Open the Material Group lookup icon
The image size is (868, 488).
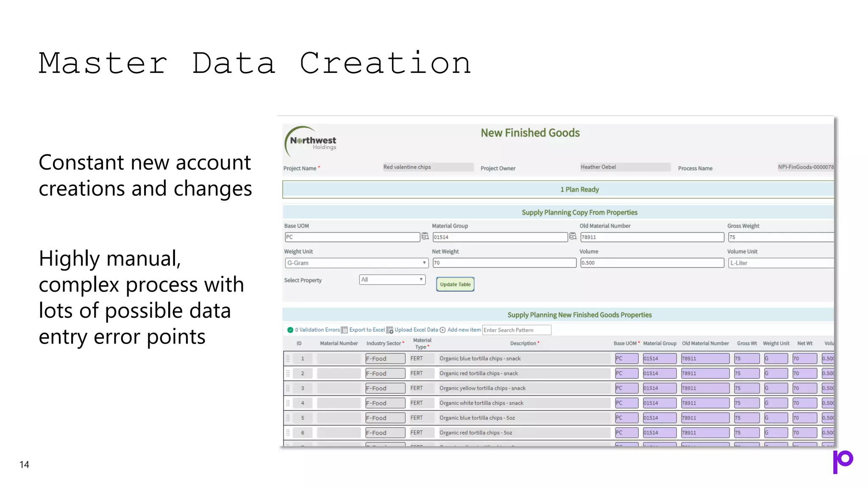click(x=573, y=236)
